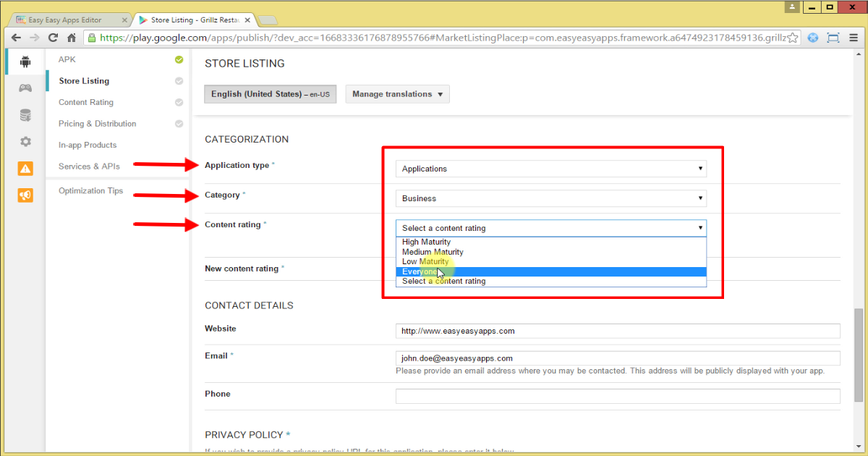Bookmark this page with the star icon

click(793, 37)
